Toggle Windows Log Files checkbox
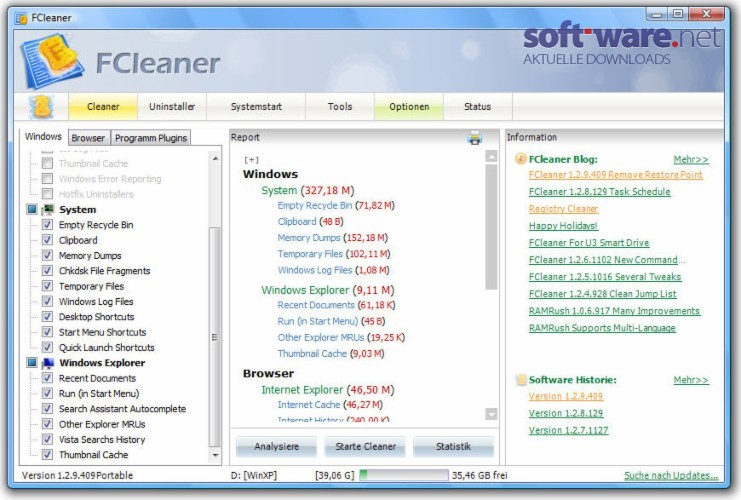This screenshot has height=500, width=741. (47, 301)
